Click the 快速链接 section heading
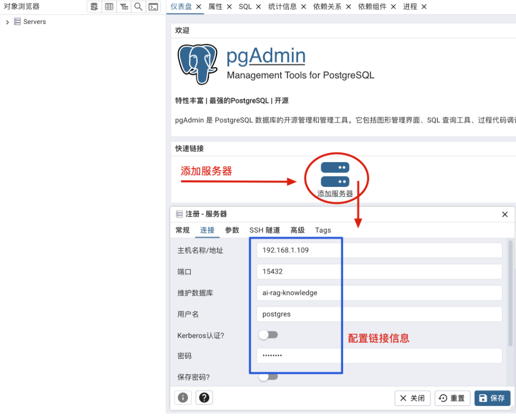Image resolution: width=516 pixels, height=420 pixels. (x=189, y=148)
